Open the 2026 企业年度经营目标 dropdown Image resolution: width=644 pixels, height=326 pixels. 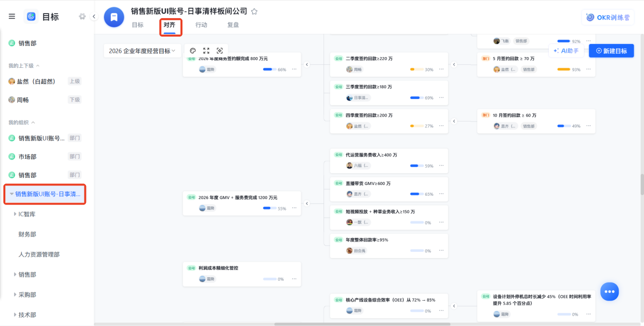[142, 51]
